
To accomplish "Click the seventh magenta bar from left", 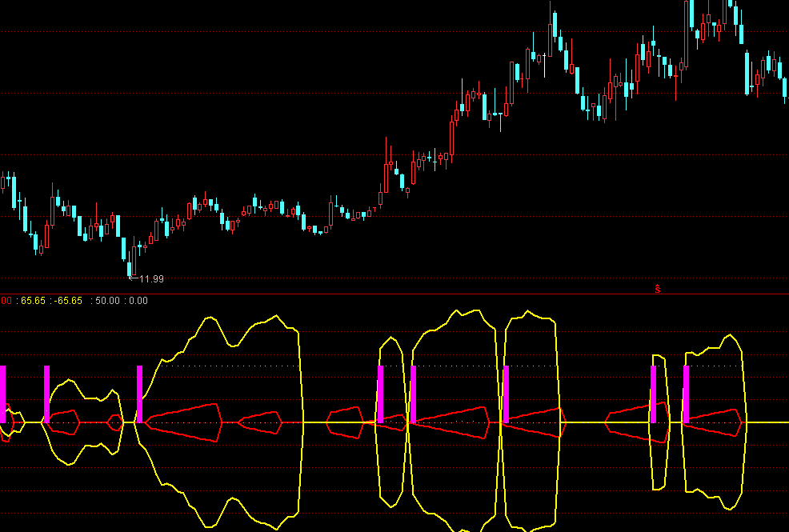I will point(653,394).
